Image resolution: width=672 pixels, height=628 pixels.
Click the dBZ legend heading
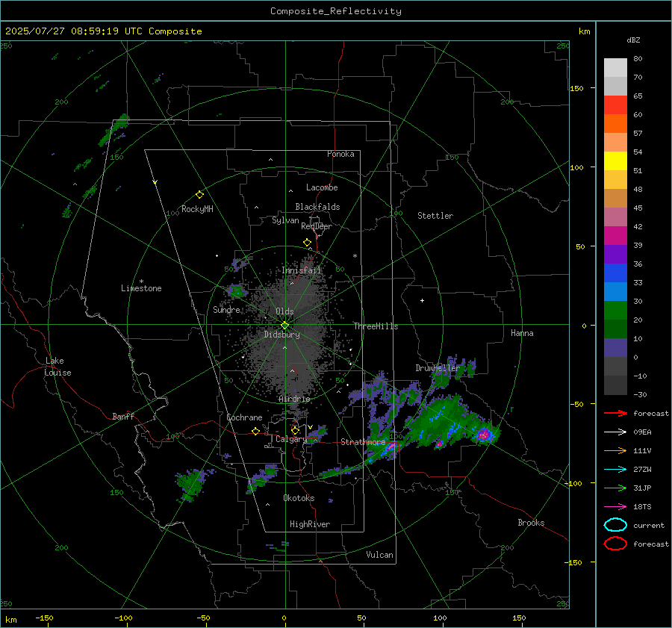[633, 40]
